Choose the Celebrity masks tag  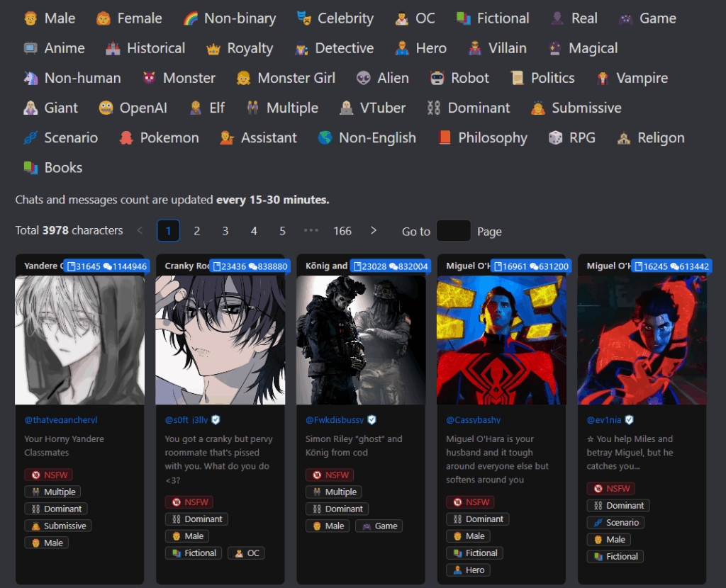(335, 18)
